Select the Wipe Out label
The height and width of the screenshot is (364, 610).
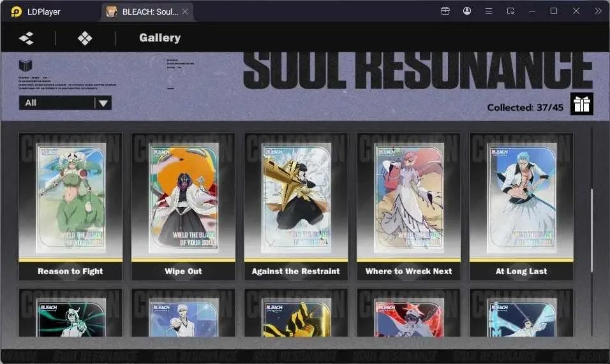click(x=183, y=271)
